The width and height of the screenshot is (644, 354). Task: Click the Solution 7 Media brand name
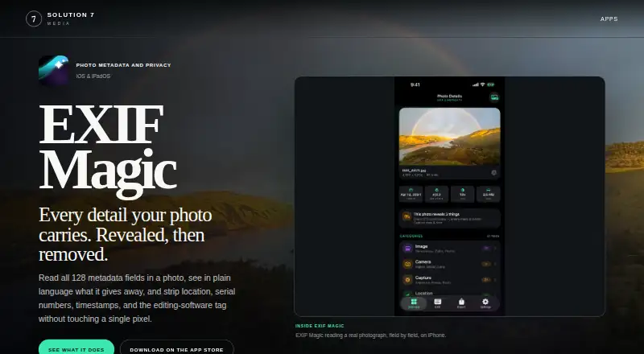tap(71, 19)
